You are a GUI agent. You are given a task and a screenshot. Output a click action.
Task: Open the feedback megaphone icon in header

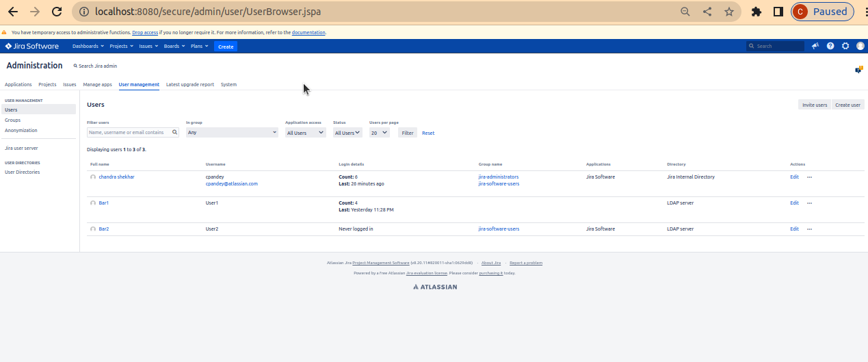815,46
